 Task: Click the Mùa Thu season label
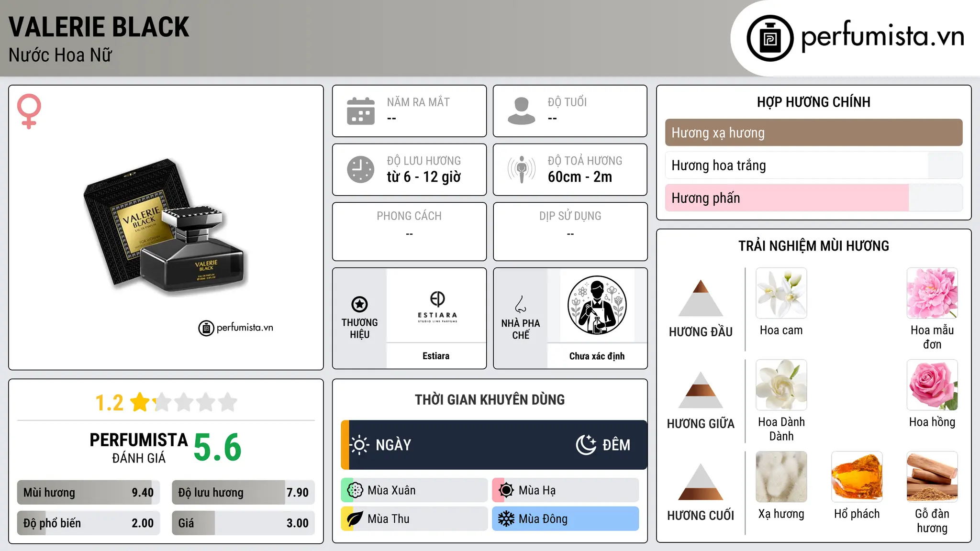(389, 518)
